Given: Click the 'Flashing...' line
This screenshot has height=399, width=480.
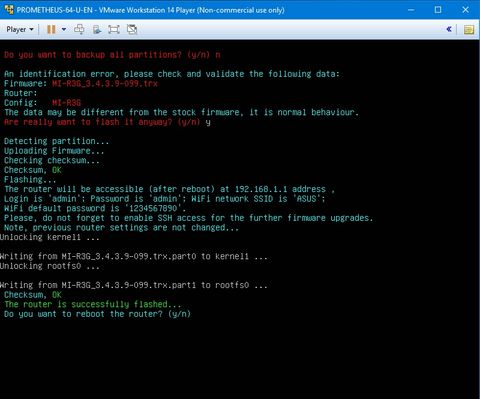Looking at the screenshot, I should 30,180.
